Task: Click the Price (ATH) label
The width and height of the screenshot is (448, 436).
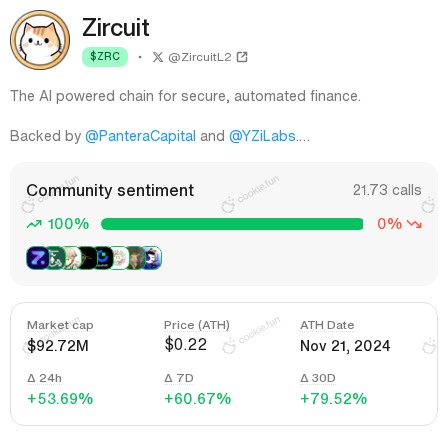Action: click(x=197, y=325)
